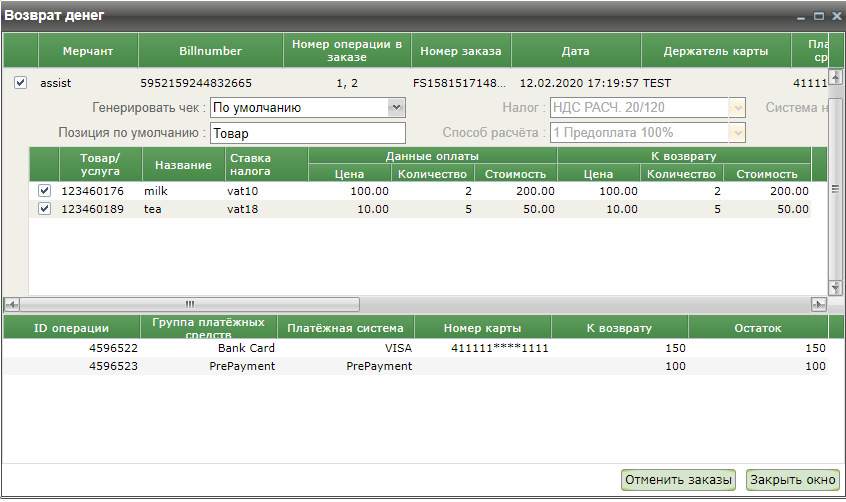Toggle the checkbox for tea item
Image resolution: width=846 pixels, height=502 pixels.
tap(44, 208)
